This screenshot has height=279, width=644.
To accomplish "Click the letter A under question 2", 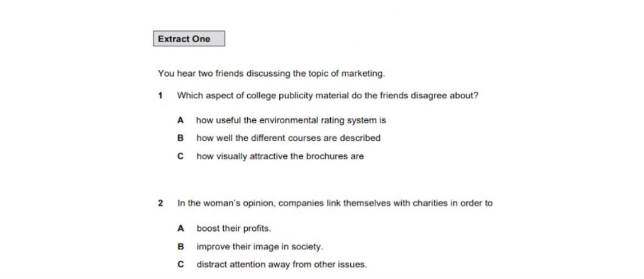I will (x=180, y=229).
